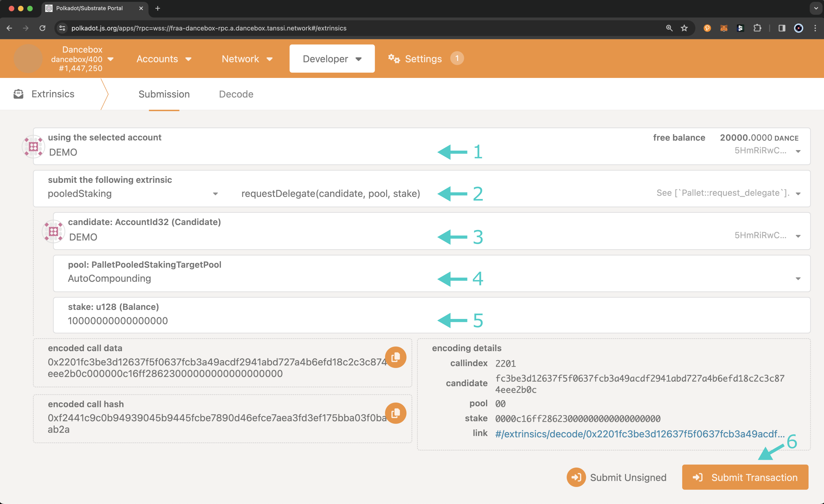Open the Developer menu
This screenshot has width=824, height=504.
point(332,58)
